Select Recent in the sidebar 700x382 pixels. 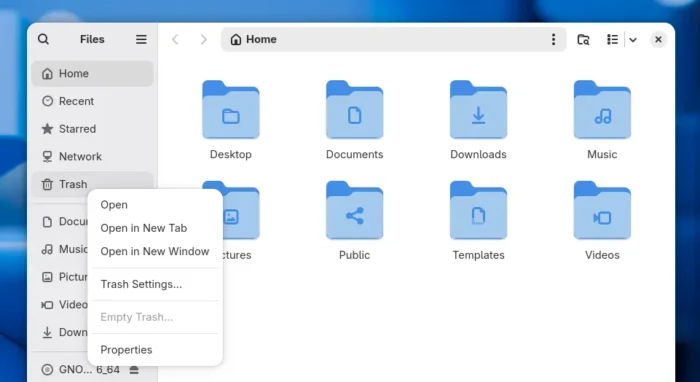click(92, 101)
